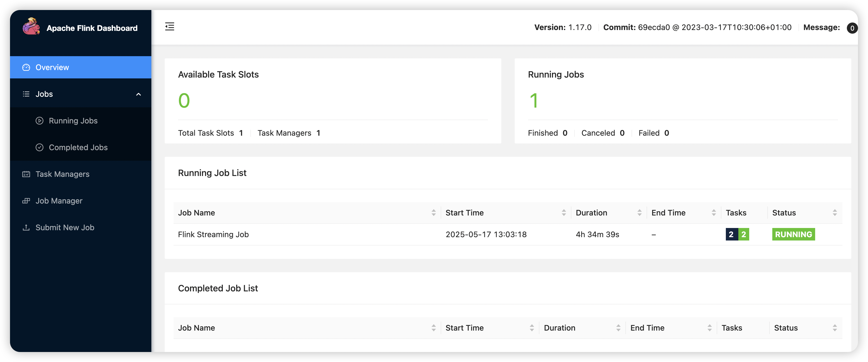Sort running jobs by Status column
Image resolution: width=868 pixels, height=362 pixels.
(x=835, y=212)
